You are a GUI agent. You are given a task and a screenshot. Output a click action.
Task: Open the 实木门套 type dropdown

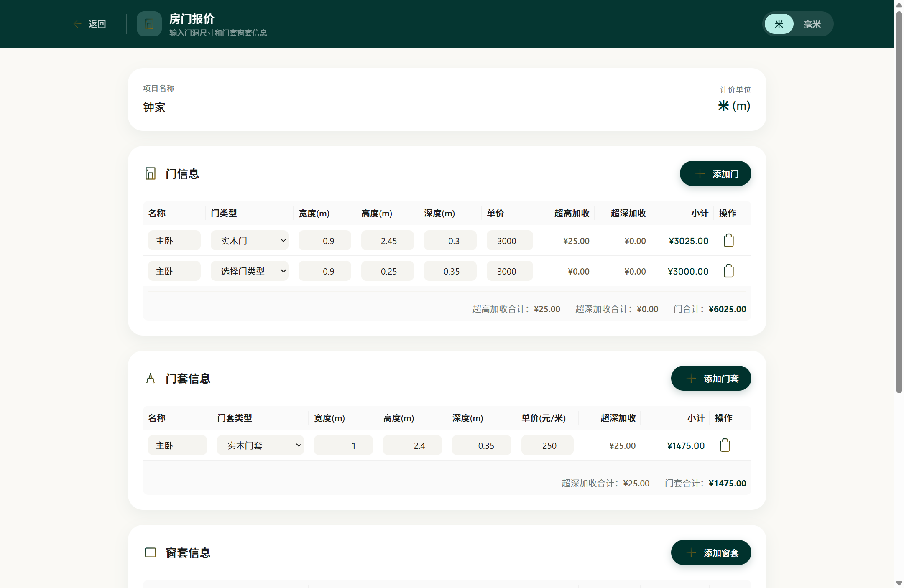point(260,445)
